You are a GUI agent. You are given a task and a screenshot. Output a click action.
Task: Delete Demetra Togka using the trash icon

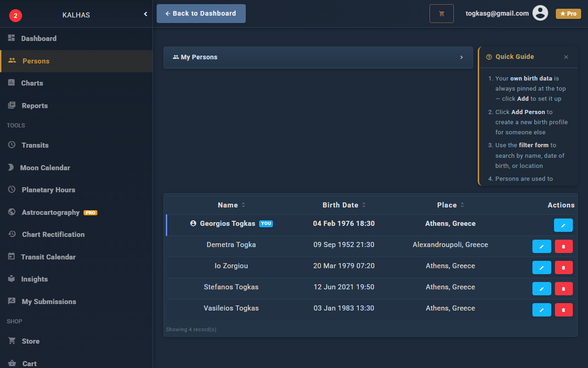coord(564,247)
